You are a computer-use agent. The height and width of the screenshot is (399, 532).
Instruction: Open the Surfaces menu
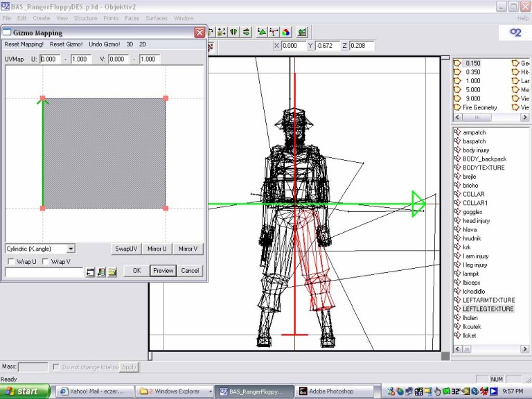[x=156, y=18]
